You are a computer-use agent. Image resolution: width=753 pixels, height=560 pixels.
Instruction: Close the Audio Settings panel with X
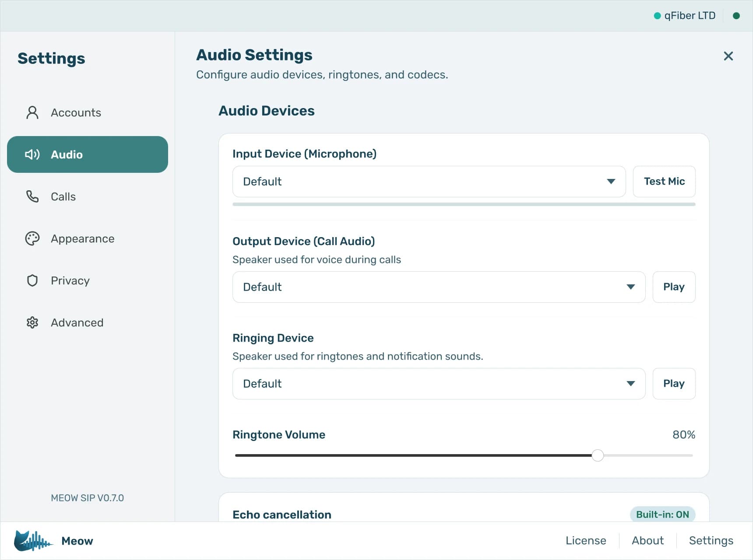coord(728,56)
